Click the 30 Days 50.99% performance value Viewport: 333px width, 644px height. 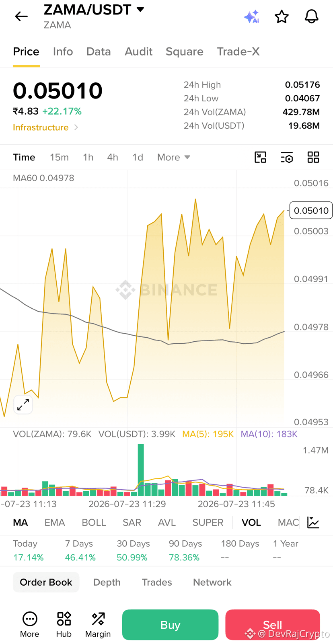(x=132, y=558)
